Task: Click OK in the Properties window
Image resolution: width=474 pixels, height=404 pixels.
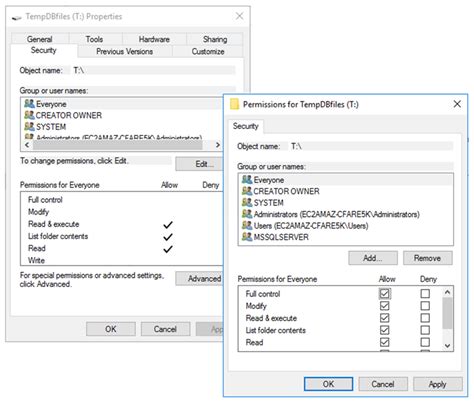Action: coord(111,329)
